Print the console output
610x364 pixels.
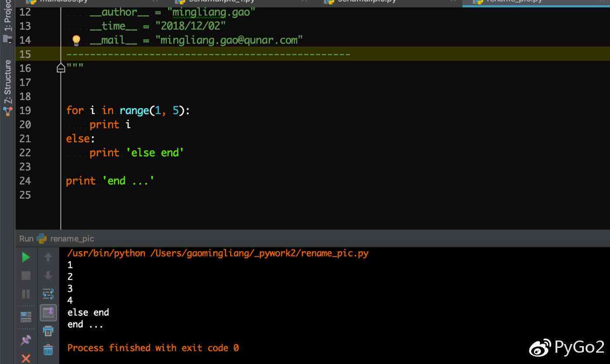pos(48,331)
